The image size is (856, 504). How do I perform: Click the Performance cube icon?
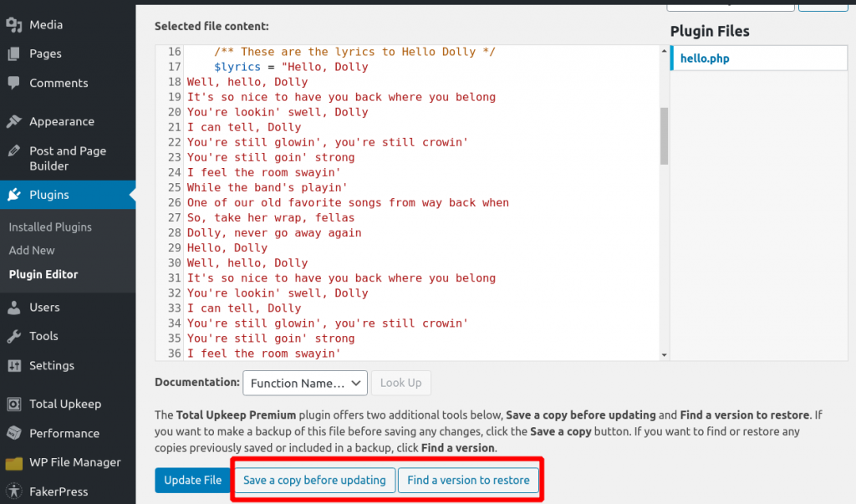(x=14, y=433)
